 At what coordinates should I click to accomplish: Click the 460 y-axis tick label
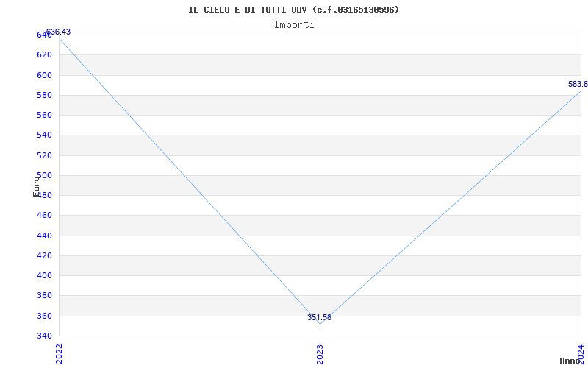point(44,215)
